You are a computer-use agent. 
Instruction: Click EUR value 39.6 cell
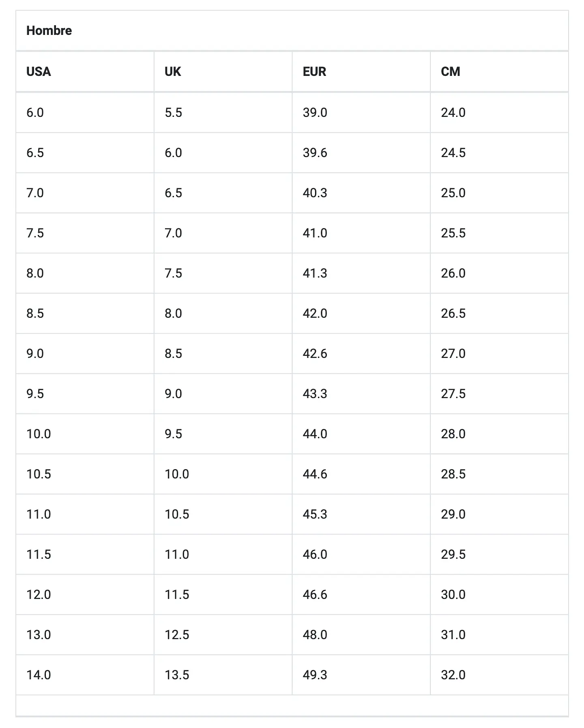point(361,153)
